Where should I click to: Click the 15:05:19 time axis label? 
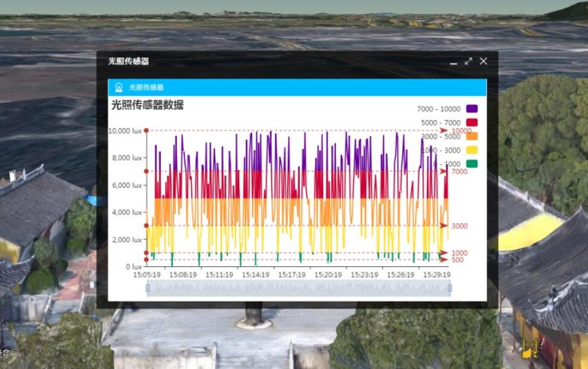(147, 275)
